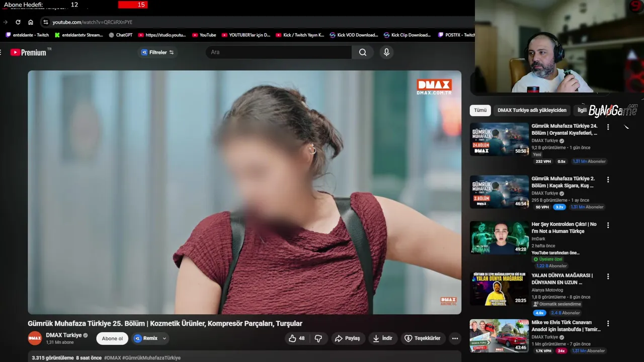Open the DMAX Turkiye channel name link
The width and height of the screenshot is (644, 362).
pos(64,335)
